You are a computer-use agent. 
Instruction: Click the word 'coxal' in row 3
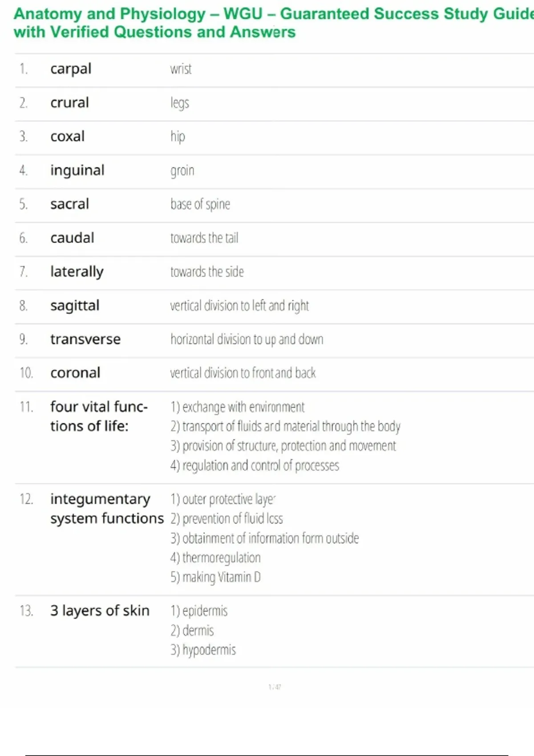[67, 137]
